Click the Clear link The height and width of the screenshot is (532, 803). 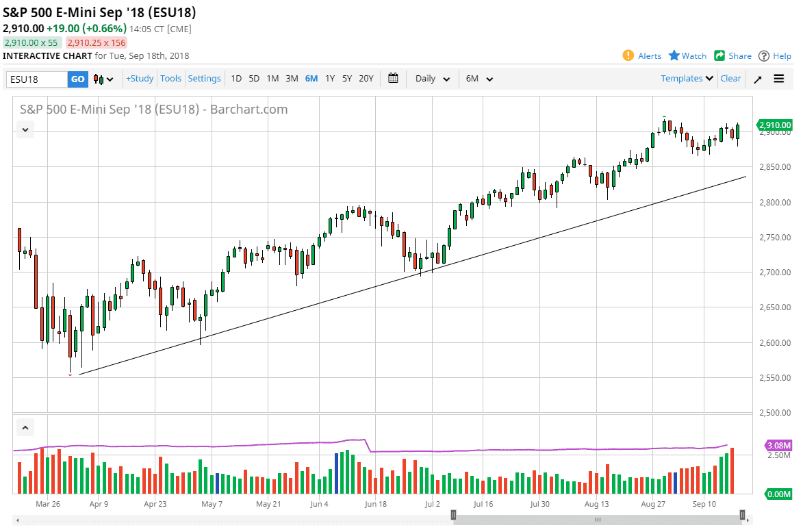730,79
